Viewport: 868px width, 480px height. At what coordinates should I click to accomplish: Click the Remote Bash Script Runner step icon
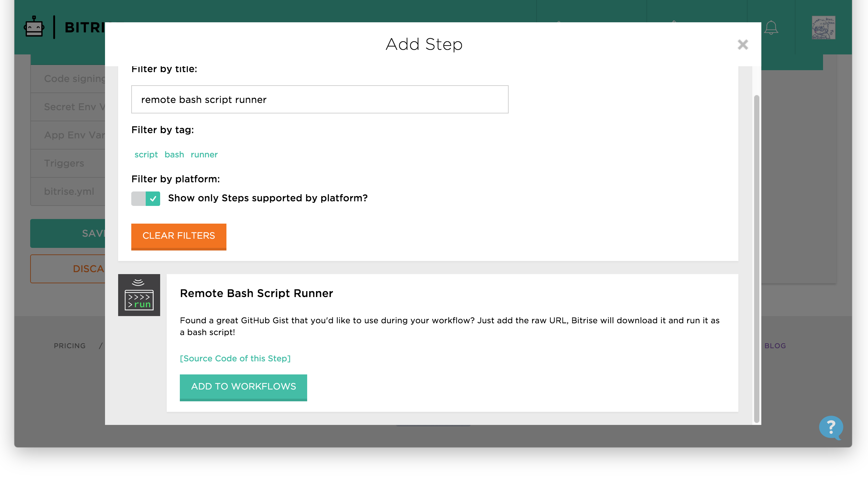[x=139, y=295]
